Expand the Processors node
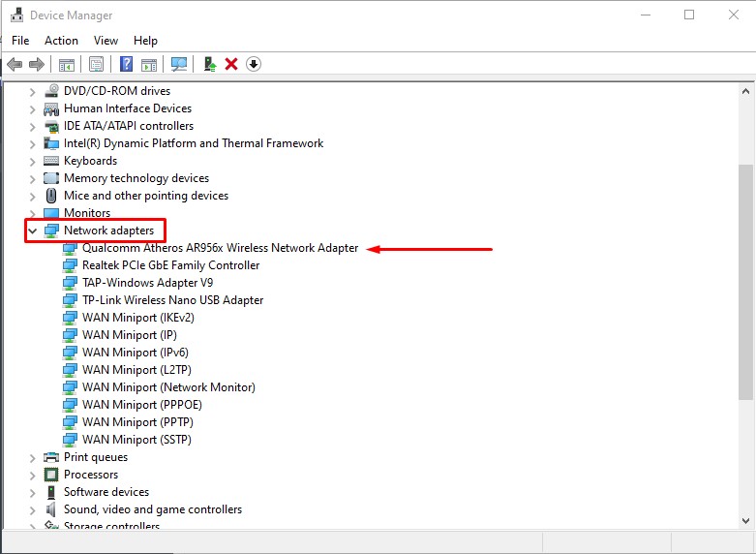 (x=32, y=475)
